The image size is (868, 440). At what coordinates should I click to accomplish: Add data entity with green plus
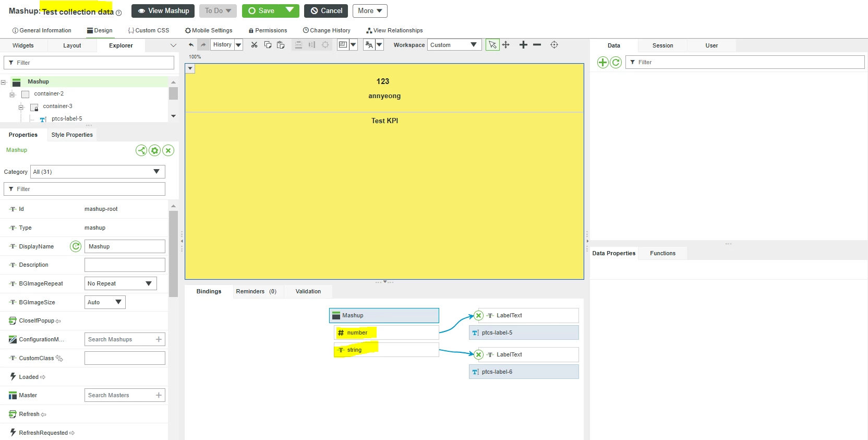pyautogui.click(x=602, y=63)
